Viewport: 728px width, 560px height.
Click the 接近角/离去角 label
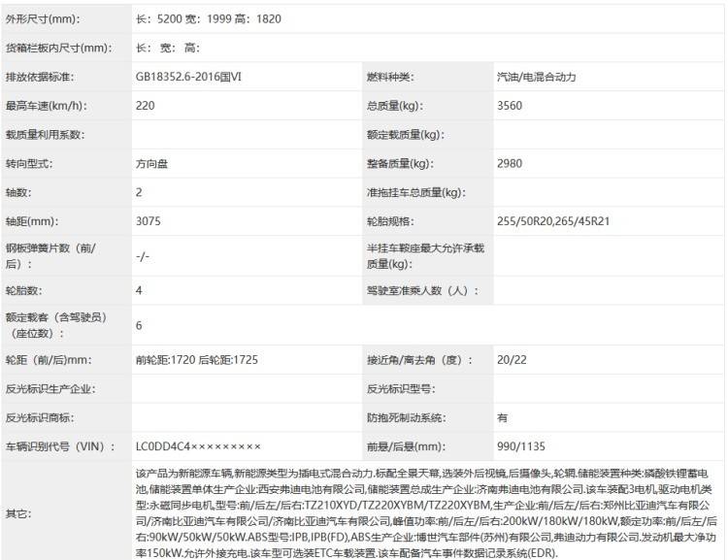[420, 360]
